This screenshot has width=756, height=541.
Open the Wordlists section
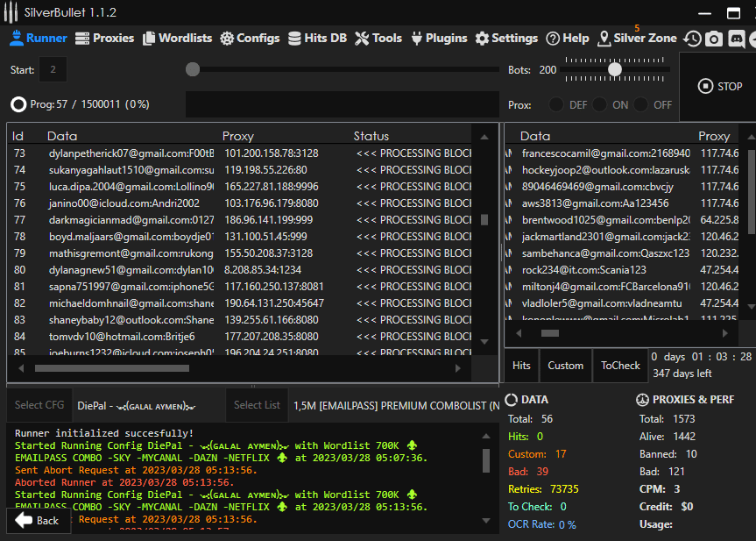[x=178, y=39]
